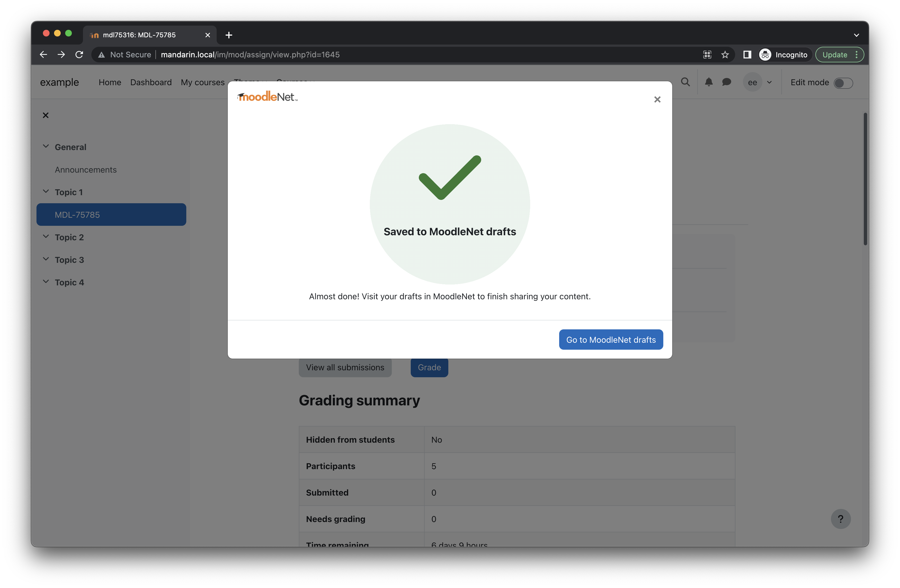Select MDL-75785 in course index

pos(111,215)
